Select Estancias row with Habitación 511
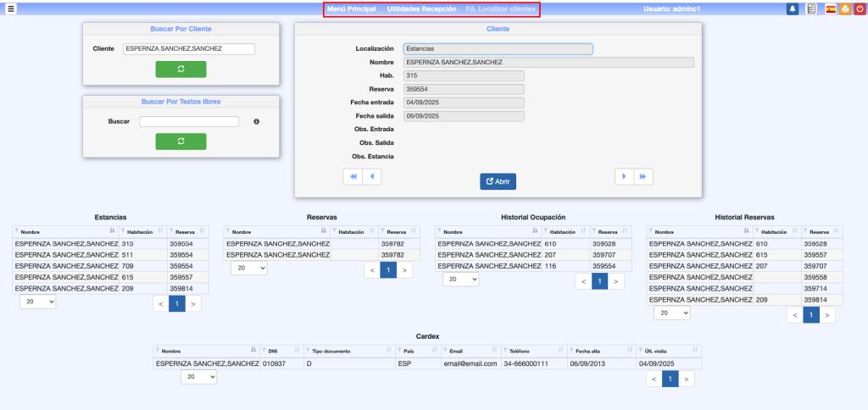 pyautogui.click(x=110, y=254)
